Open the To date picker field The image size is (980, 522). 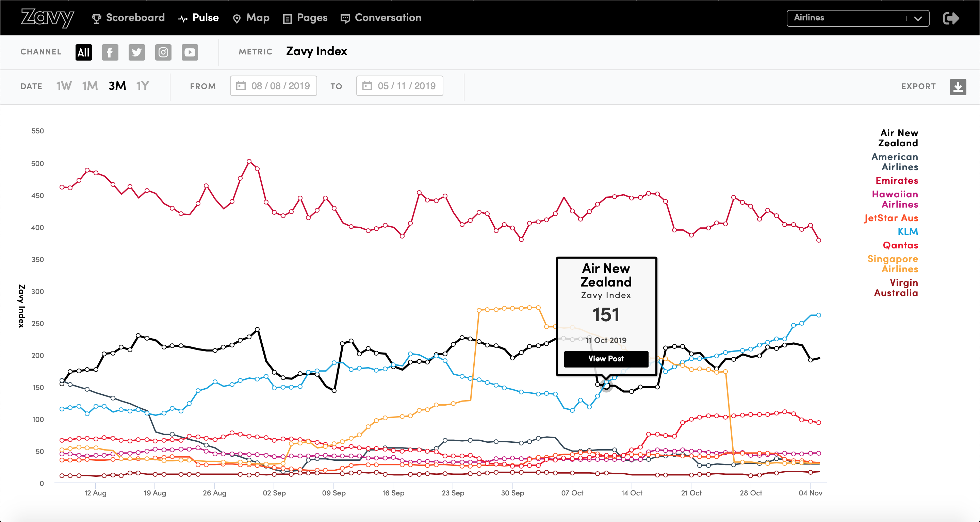tap(399, 86)
